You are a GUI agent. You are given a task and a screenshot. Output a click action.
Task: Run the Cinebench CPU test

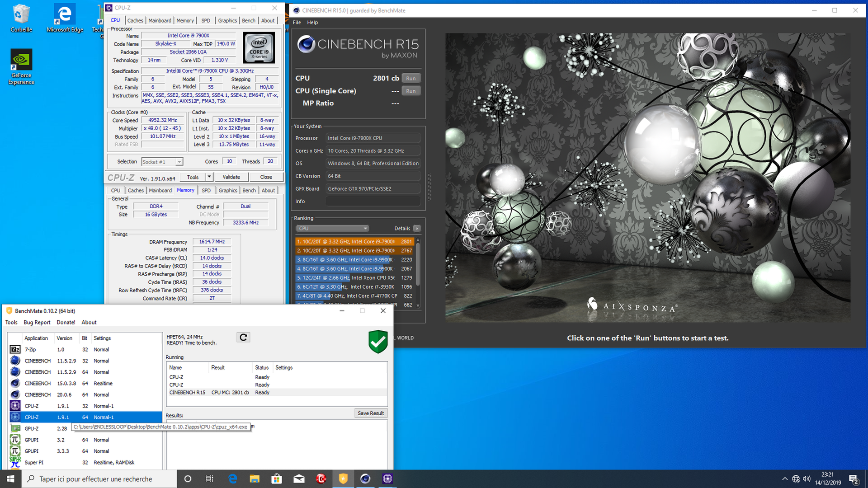tap(410, 78)
